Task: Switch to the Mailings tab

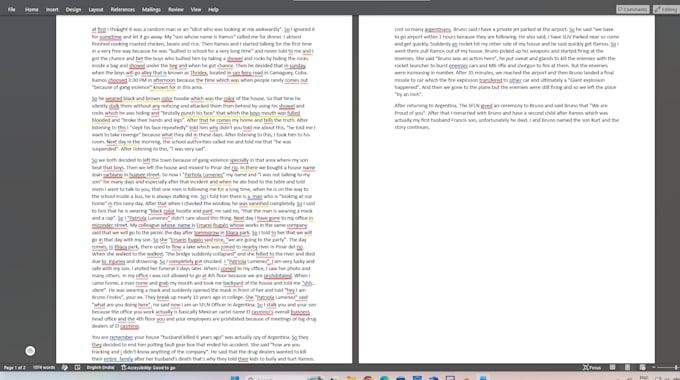Action: tap(151, 10)
